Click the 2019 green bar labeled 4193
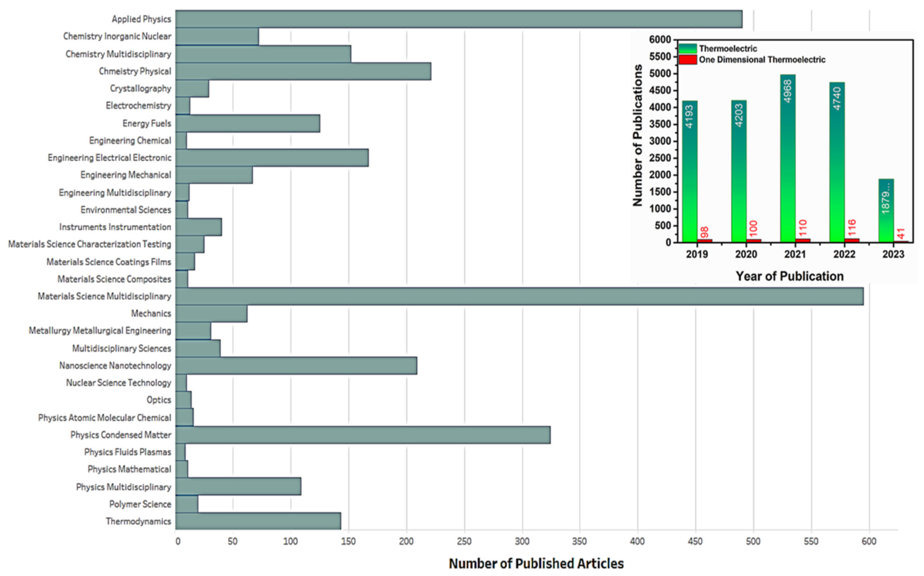 690,171
